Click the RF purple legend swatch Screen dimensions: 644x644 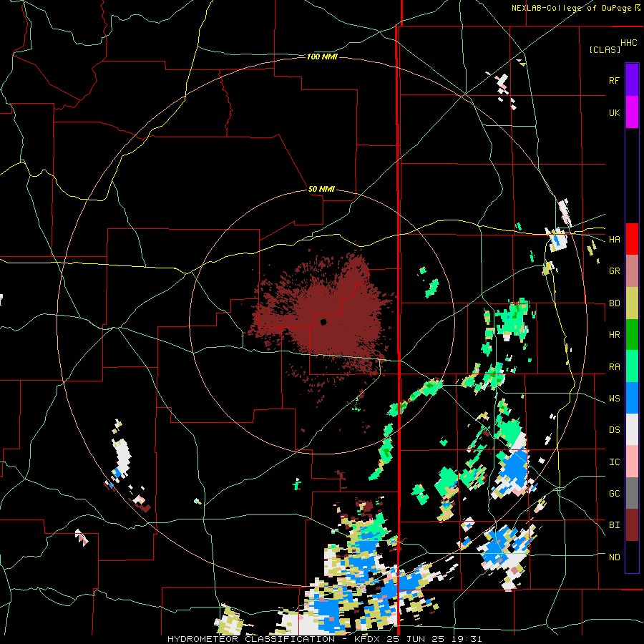[x=632, y=80]
